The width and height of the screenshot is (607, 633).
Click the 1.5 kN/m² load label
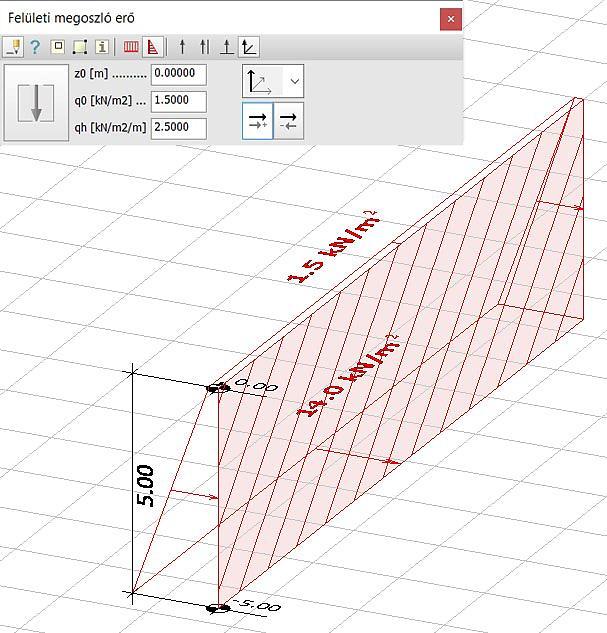coord(333,247)
